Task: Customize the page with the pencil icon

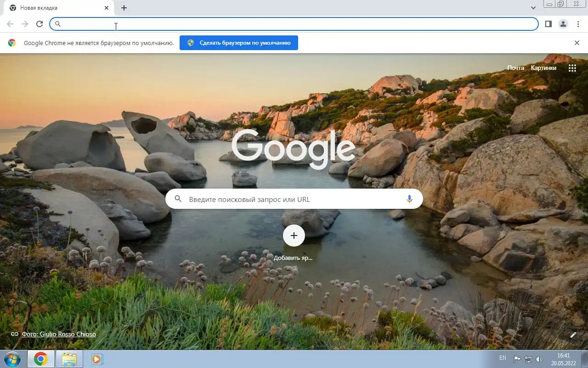Action: click(x=573, y=335)
